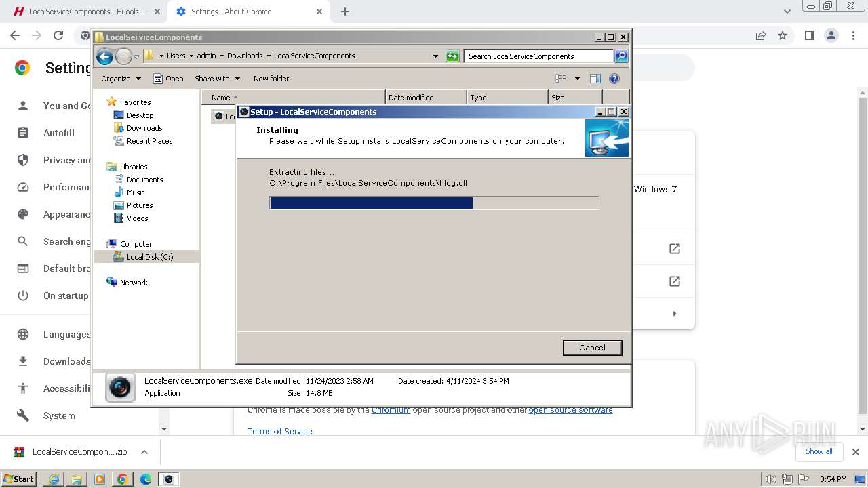Open Explorer recent locations dropdown arrow
Screen dimensions: 868x488
[x=136, y=56]
